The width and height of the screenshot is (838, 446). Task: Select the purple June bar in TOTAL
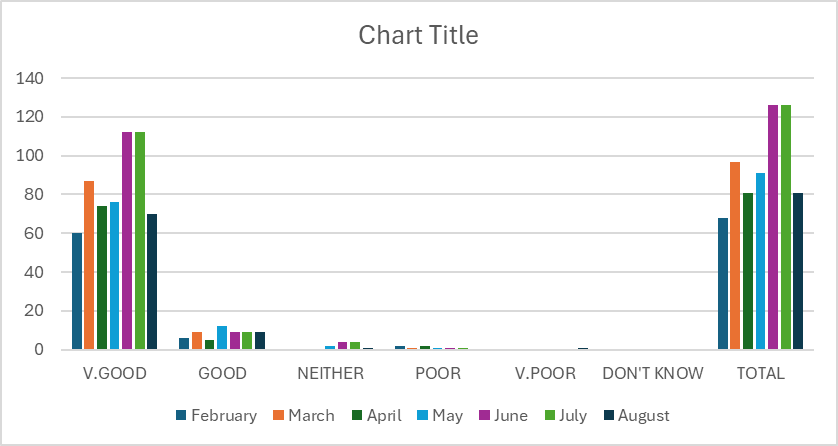(x=773, y=228)
